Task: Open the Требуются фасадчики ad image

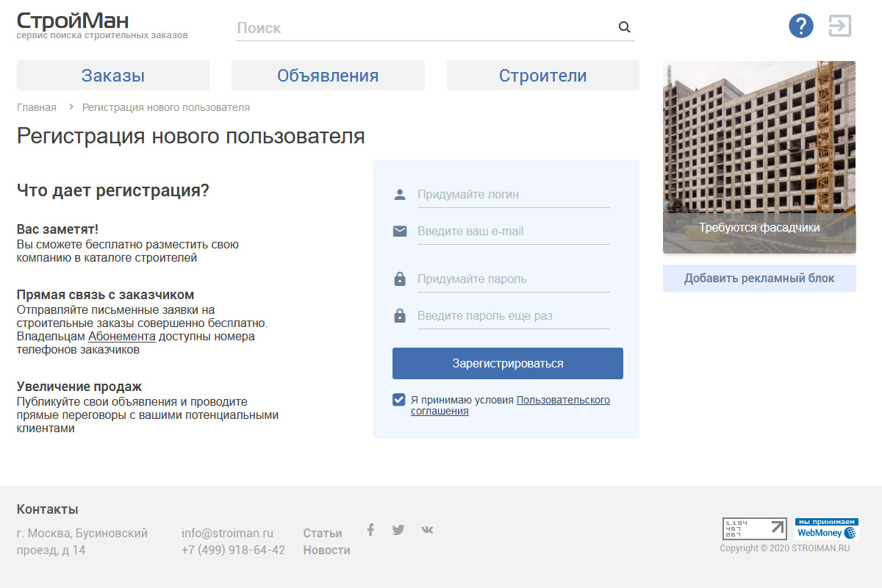Action: point(759,157)
